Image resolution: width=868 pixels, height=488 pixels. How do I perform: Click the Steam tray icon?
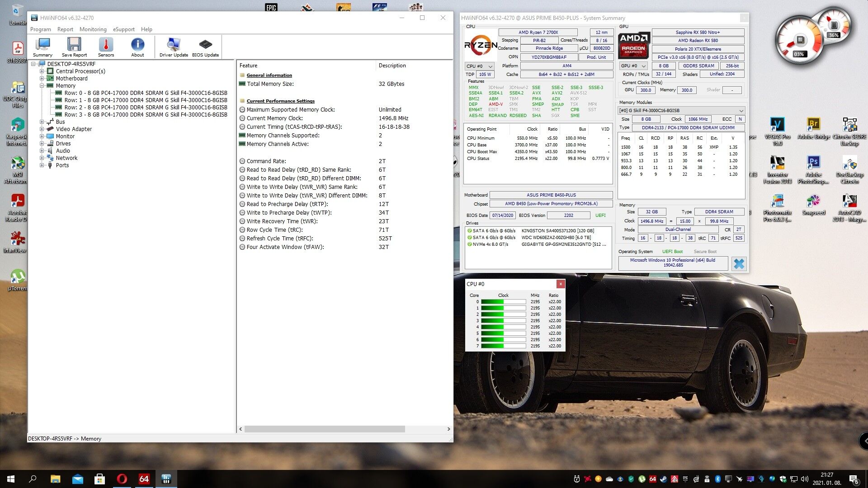(x=663, y=479)
